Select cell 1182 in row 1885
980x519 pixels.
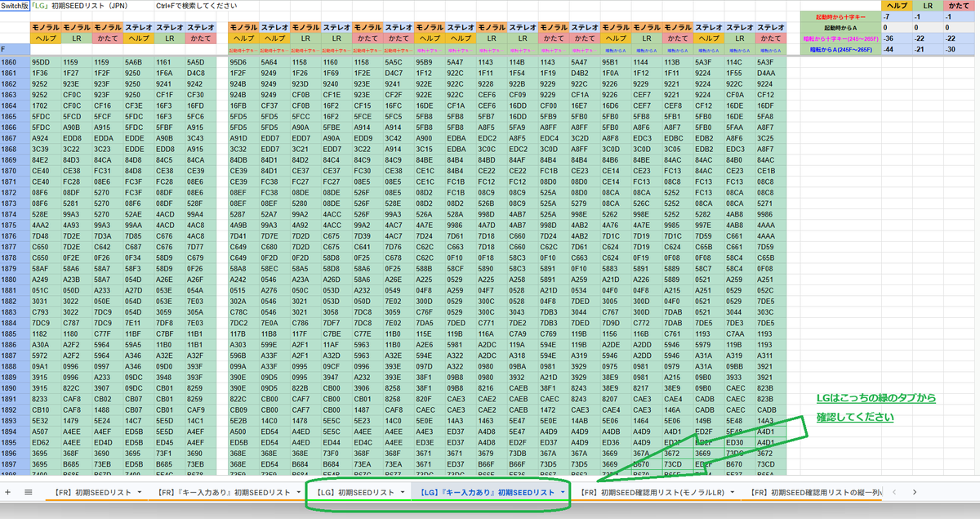[x=46, y=333]
